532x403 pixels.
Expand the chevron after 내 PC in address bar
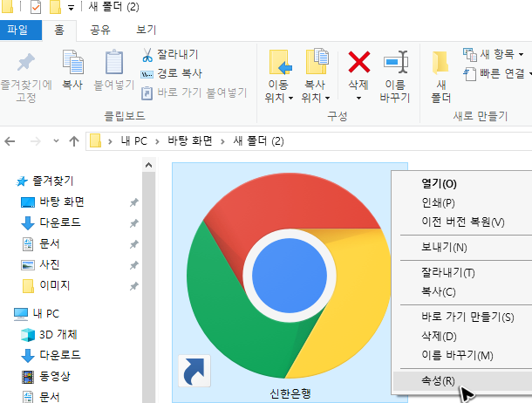tap(157, 141)
